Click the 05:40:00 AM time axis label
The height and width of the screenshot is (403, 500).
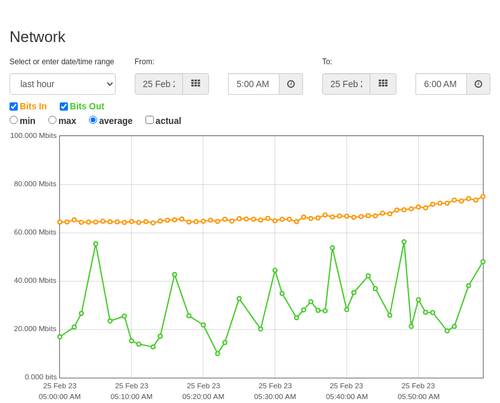tap(347, 397)
